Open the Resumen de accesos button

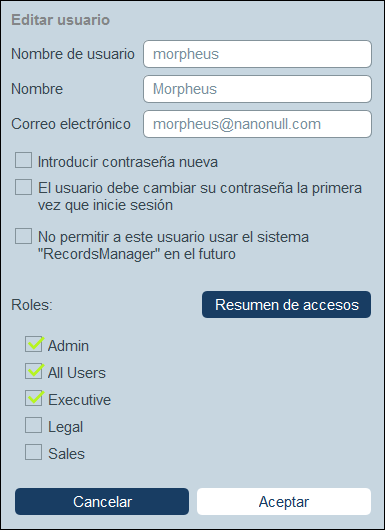286,305
